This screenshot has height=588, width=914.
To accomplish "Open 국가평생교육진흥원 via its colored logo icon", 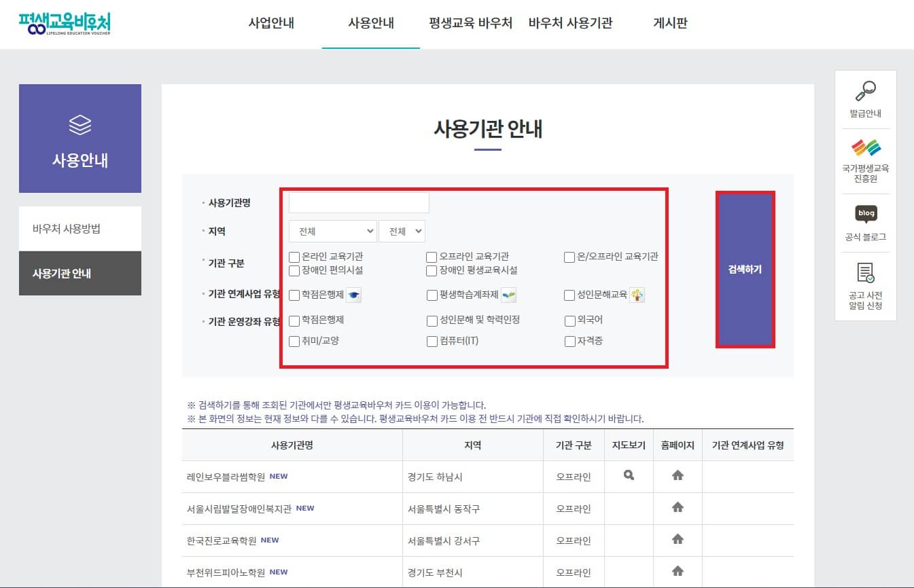I will pyautogui.click(x=865, y=146).
